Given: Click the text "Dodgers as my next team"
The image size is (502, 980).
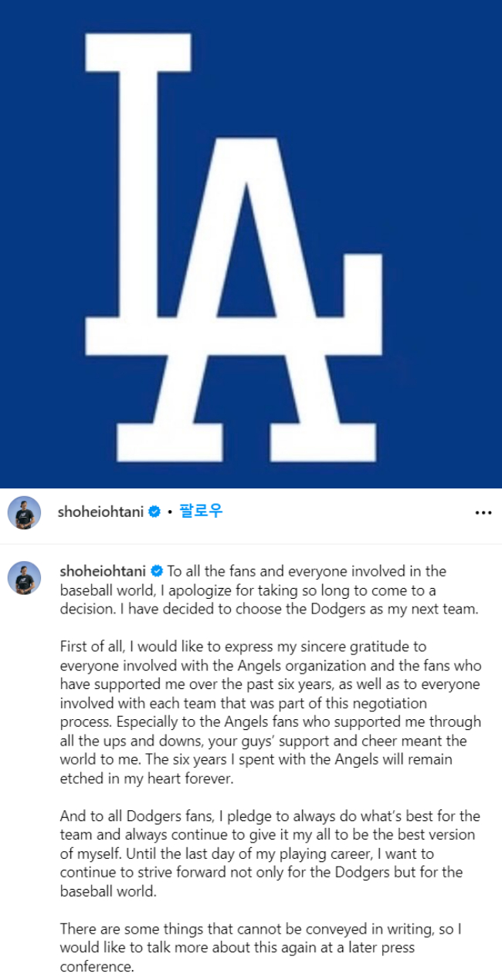Looking at the screenshot, I should (x=408, y=609).
